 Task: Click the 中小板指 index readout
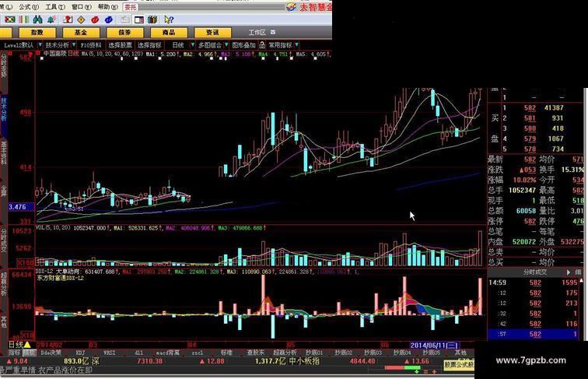(304, 361)
